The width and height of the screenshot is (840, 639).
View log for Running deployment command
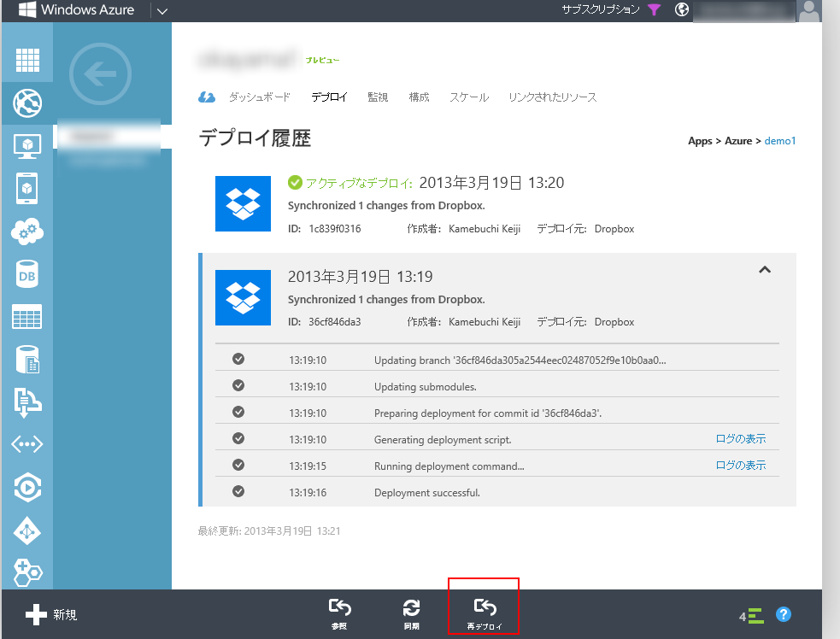pyautogui.click(x=740, y=466)
